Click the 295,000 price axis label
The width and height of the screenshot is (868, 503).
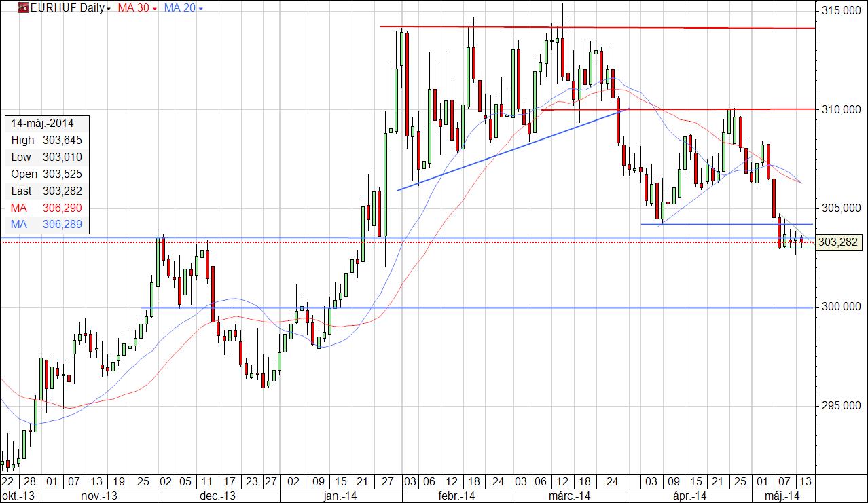pyautogui.click(x=840, y=406)
